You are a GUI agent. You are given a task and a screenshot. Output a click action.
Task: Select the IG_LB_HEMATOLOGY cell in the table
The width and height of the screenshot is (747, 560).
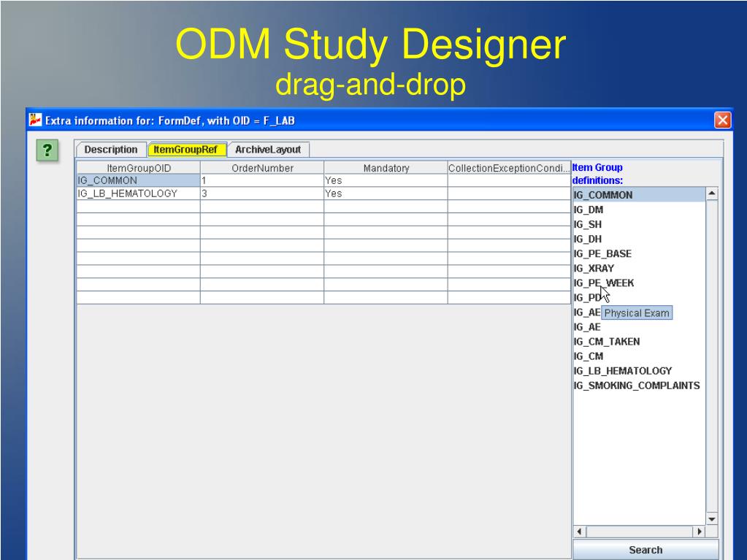pyautogui.click(x=139, y=193)
